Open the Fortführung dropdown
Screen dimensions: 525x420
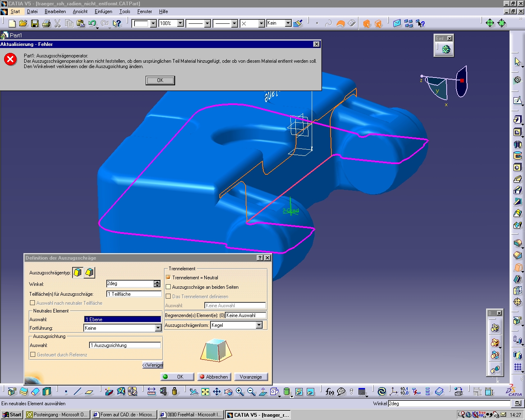click(158, 328)
